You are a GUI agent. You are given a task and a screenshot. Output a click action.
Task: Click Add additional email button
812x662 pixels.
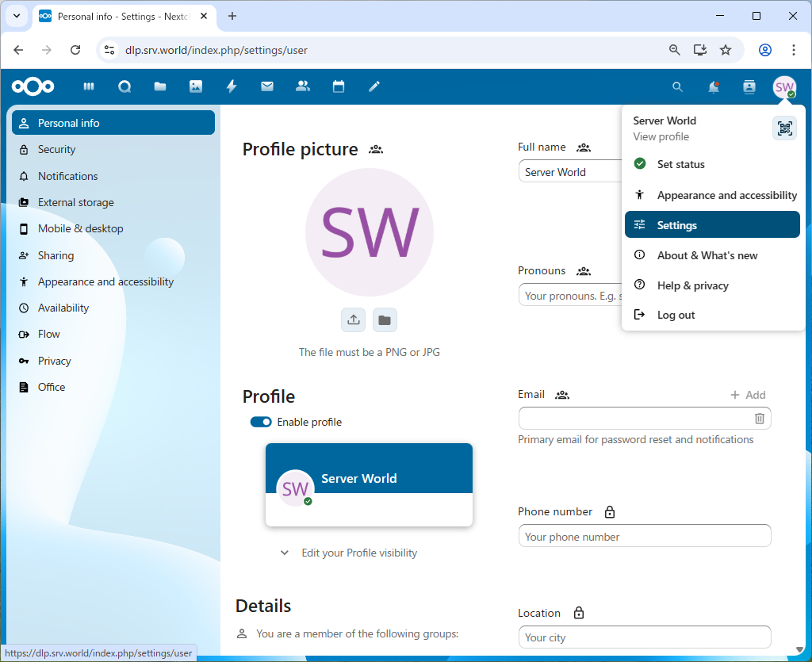pos(748,395)
